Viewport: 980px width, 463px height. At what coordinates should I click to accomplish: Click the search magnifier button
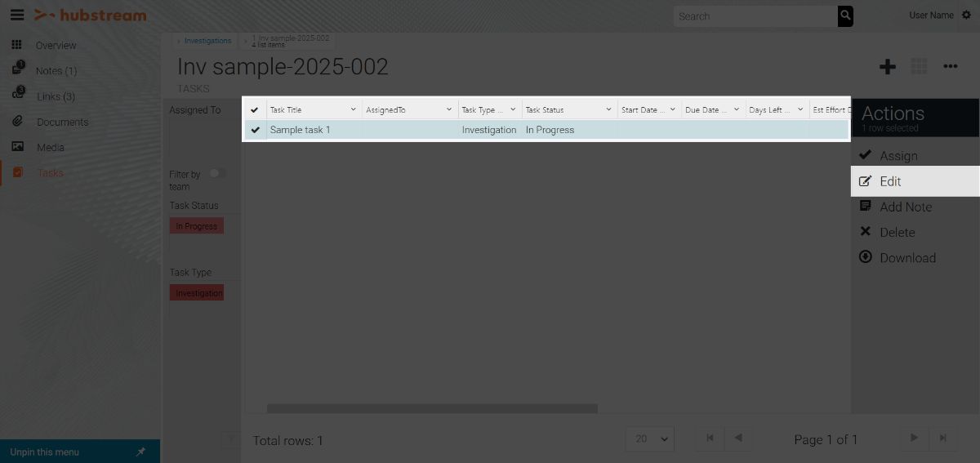pyautogui.click(x=845, y=16)
